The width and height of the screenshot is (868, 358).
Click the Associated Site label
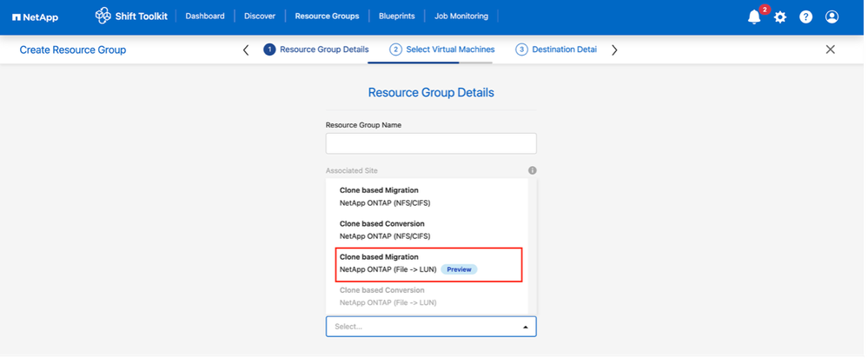point(352,170)
